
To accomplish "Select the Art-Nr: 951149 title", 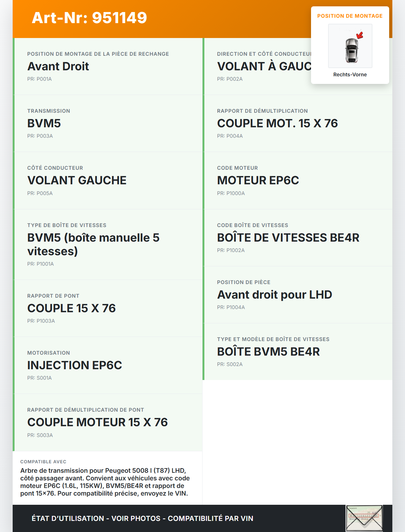I will (x=90, y=18).
